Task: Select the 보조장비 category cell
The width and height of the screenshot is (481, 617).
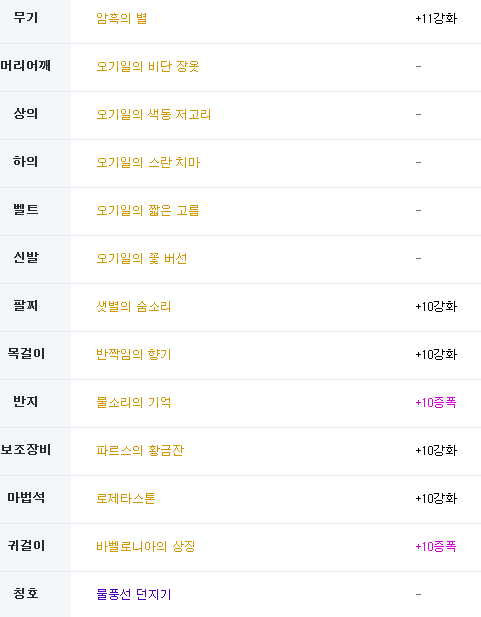Action: coord(35,451)
